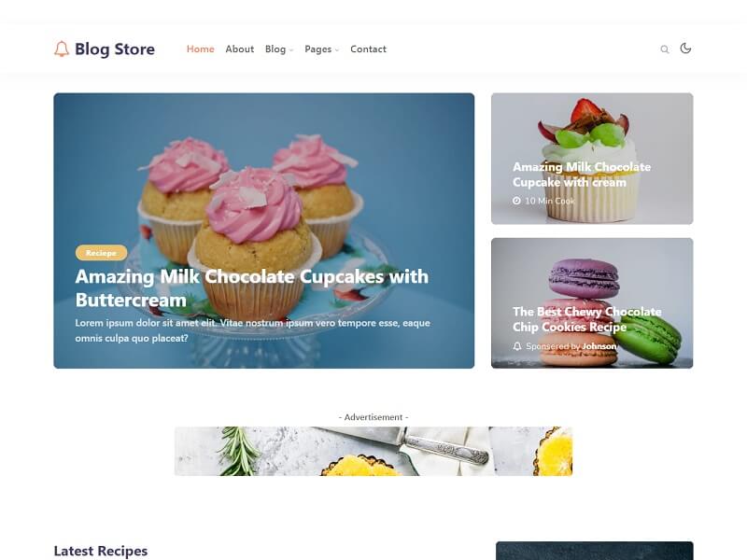Click the bell icon beside Sponsored by Johnson
Screen dimensions: 747x560
(x=517, y=346)
